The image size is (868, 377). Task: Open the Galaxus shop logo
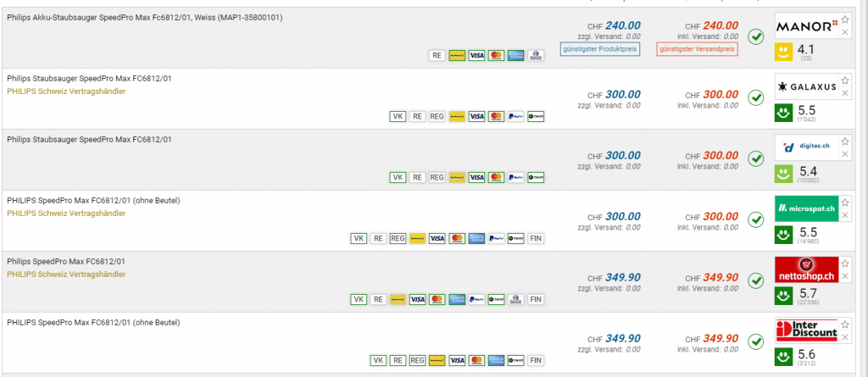806,86
